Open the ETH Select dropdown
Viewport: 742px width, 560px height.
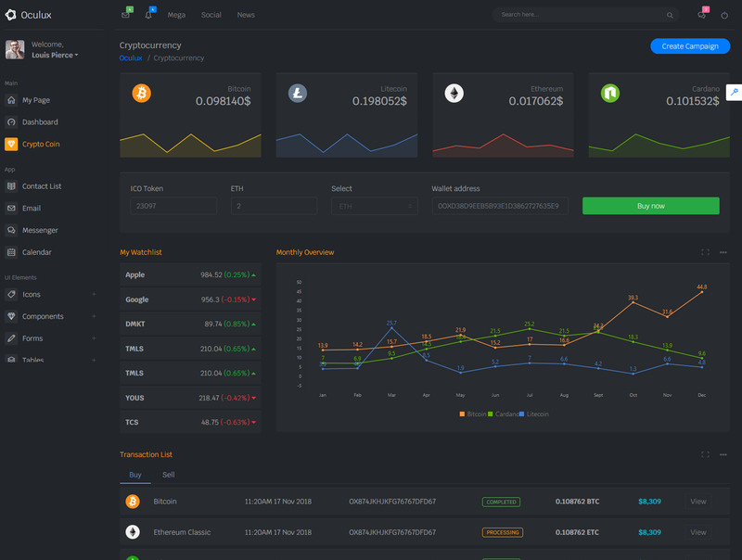click(x=375, y=206)
